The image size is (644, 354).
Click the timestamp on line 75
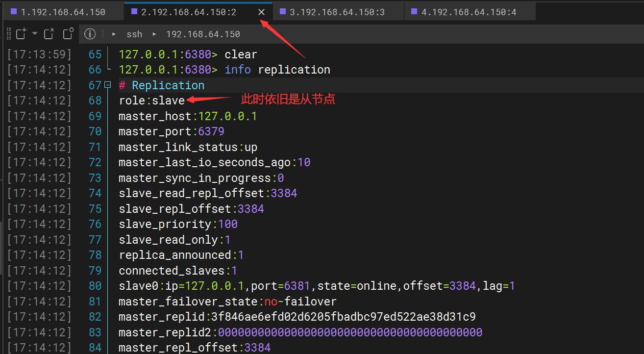pyautogui.click(x=39, y=209)
